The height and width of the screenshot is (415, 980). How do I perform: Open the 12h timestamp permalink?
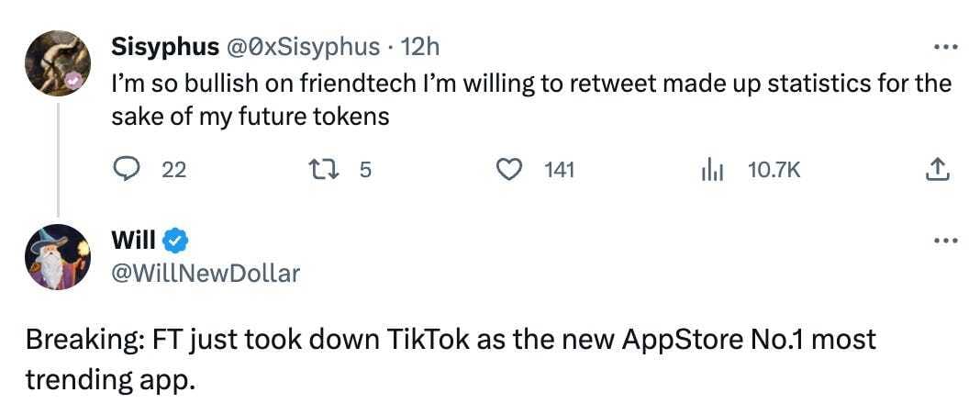[419, 46]
